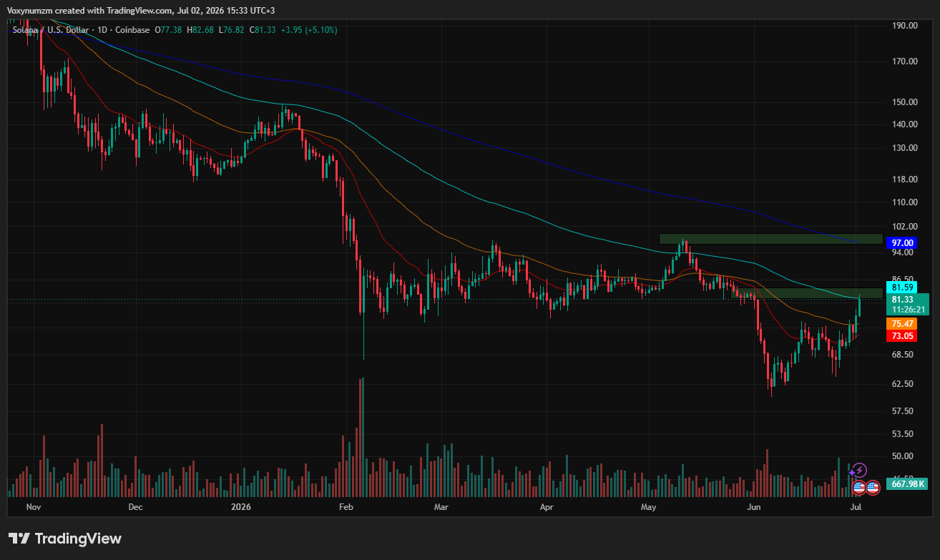
Task: Click the 118.00 price axis label
Action: point(905,180)
